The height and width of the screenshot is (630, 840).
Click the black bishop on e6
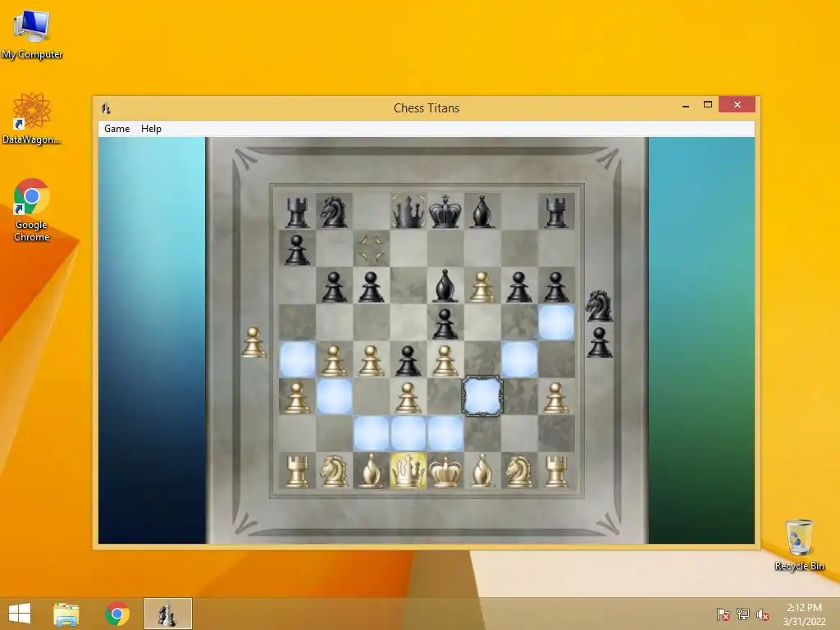click(445, 285)
